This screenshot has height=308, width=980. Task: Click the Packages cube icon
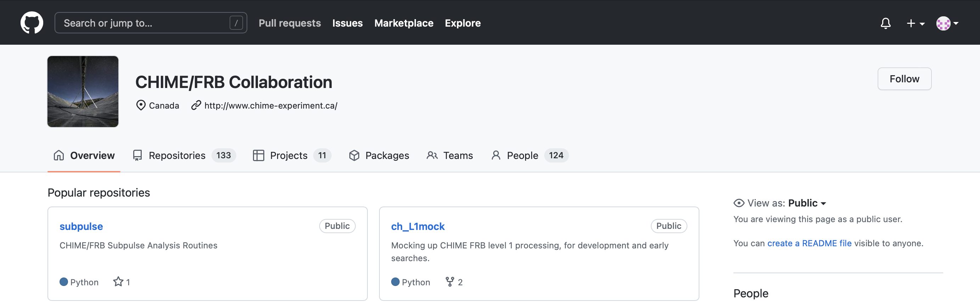tap(354, 155)
